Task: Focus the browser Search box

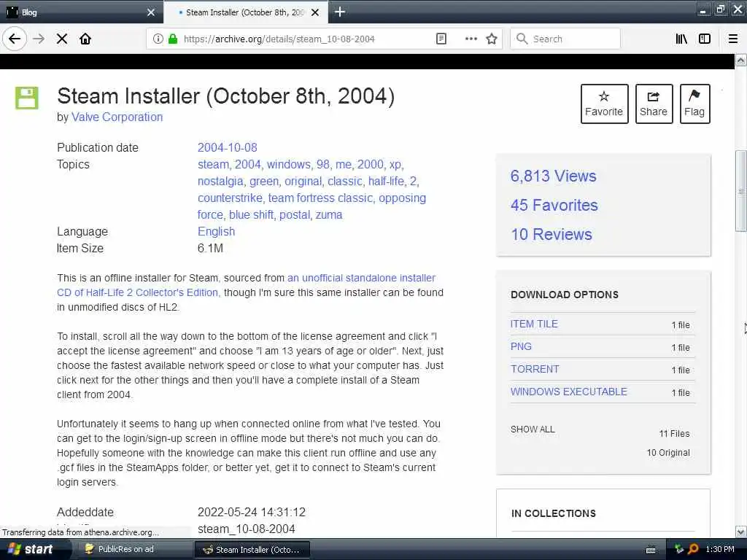Action: [x=565, y=39]
